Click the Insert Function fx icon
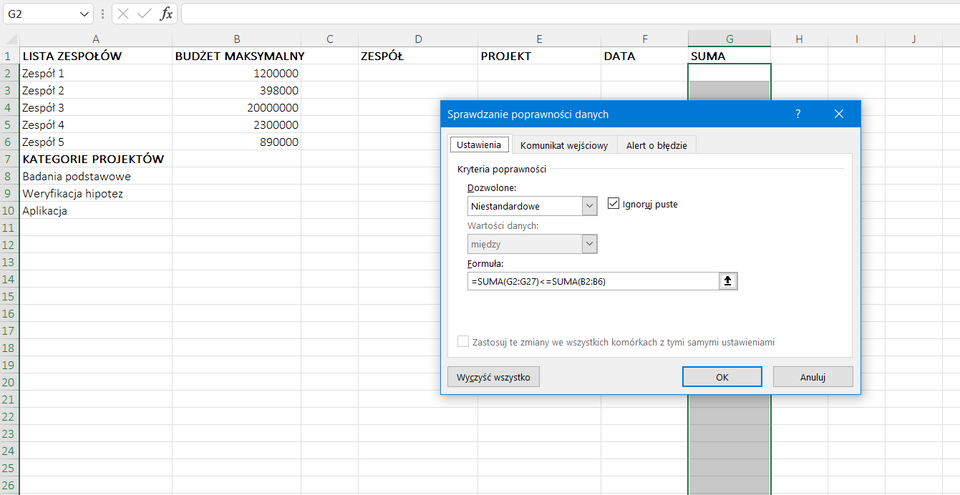 (x=167, y=14)
